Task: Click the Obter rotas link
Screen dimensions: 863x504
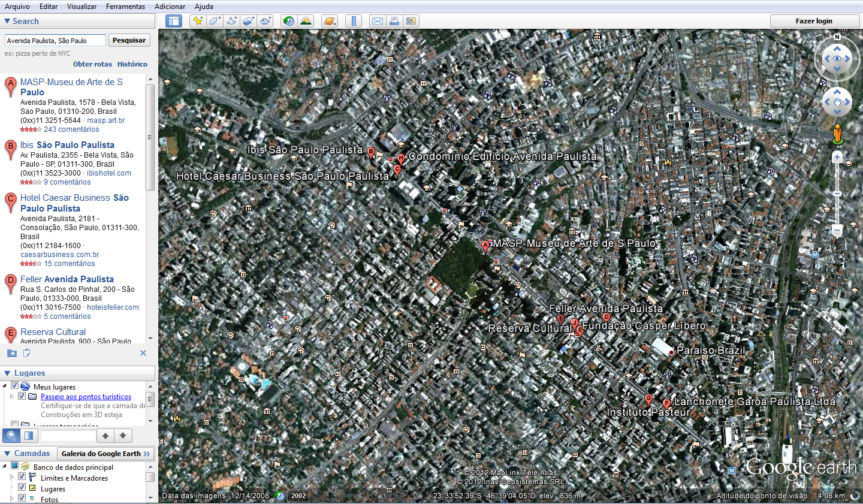Action: tap(92, 64)
